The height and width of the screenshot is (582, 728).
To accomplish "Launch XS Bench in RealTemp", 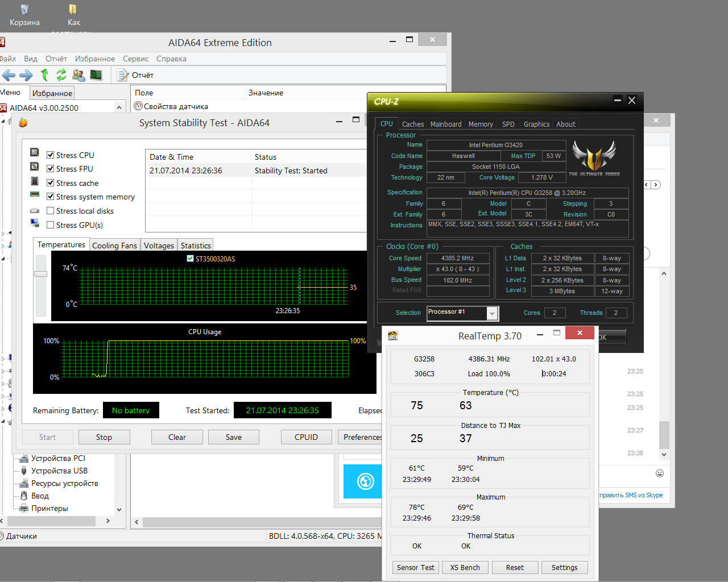I will [x=465, y=567].
